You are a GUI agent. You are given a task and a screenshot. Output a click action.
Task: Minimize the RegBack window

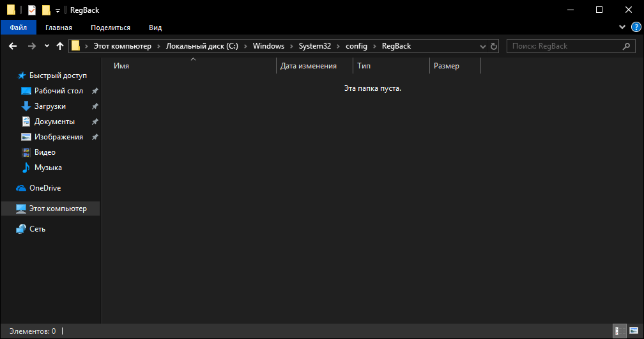tap(571, 10)
